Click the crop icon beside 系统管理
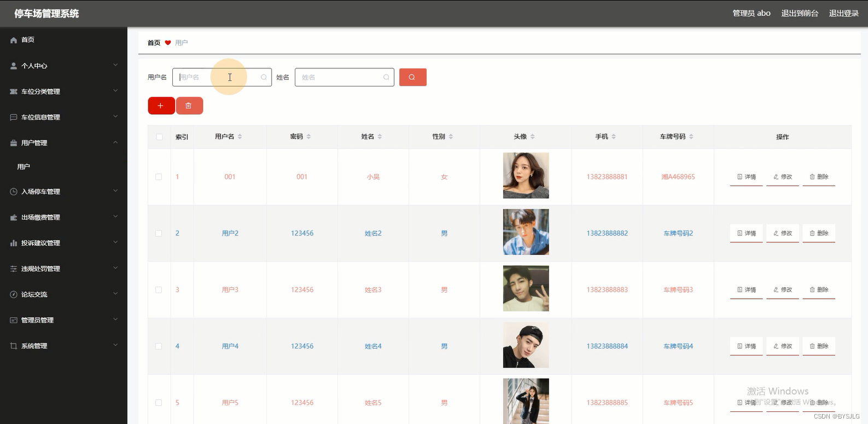 click(x=14, y=346)
